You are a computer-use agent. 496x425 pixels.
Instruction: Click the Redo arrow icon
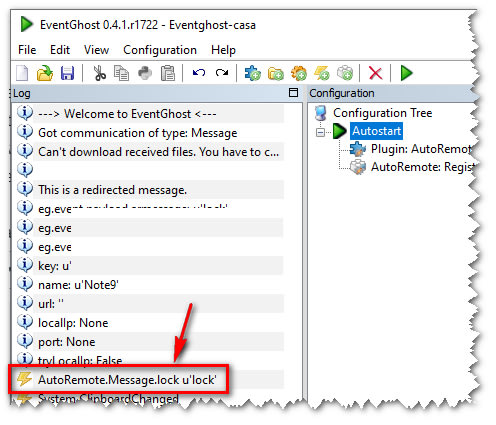tap(222, 72)
